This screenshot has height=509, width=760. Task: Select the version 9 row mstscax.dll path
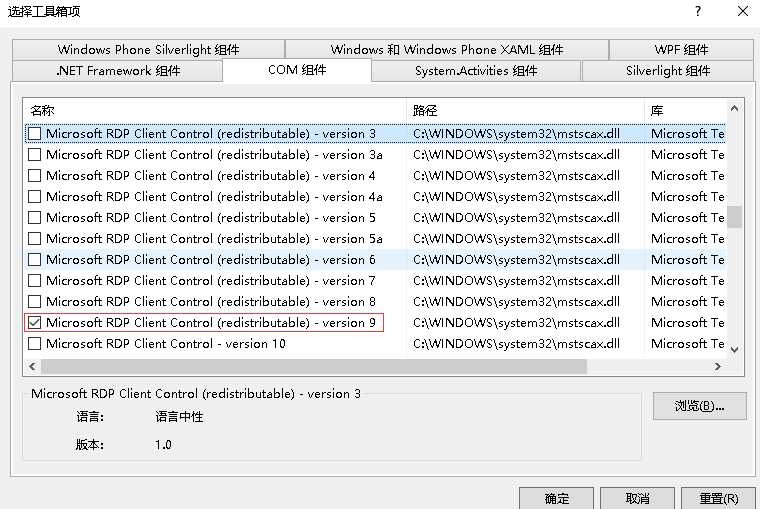(x=516, y=322)
